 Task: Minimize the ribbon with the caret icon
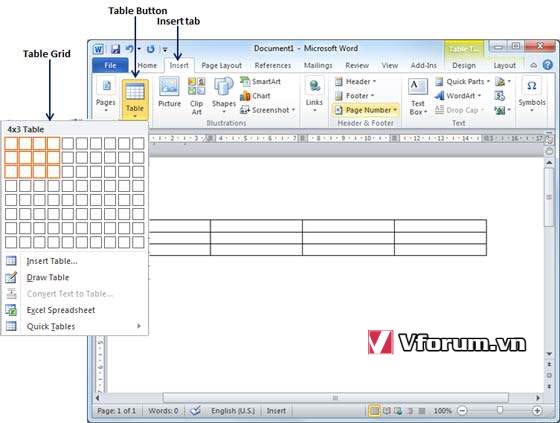[x=534, y=65]
